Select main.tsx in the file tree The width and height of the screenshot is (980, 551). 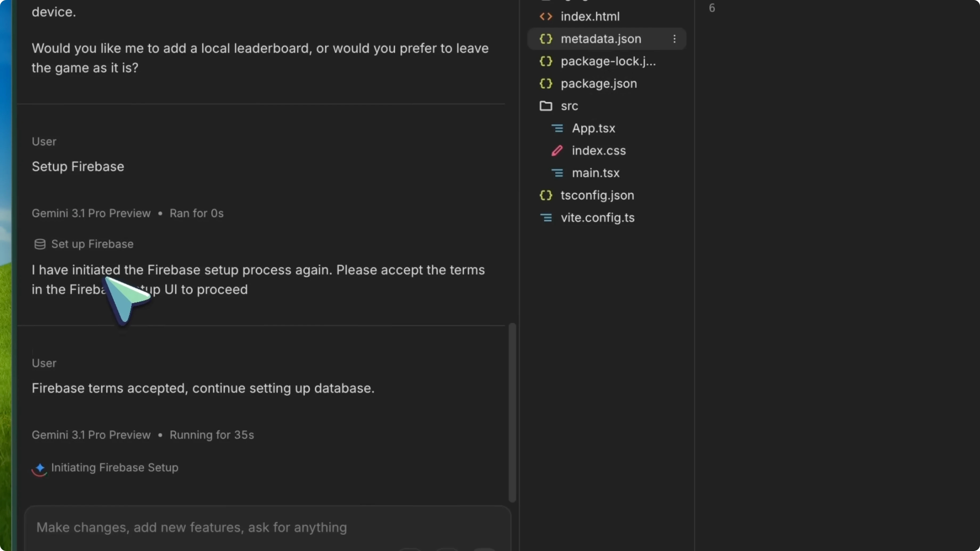(596, 173)
